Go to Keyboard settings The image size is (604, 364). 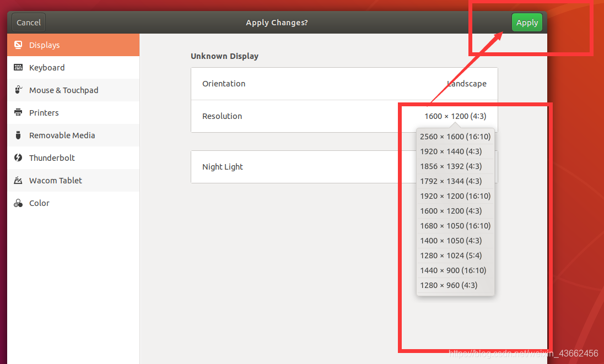(73, 67)
